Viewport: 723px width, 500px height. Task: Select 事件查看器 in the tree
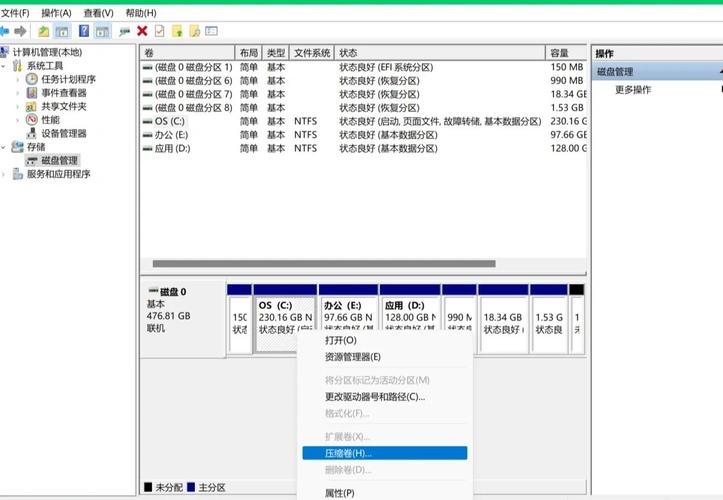(64, 93)
